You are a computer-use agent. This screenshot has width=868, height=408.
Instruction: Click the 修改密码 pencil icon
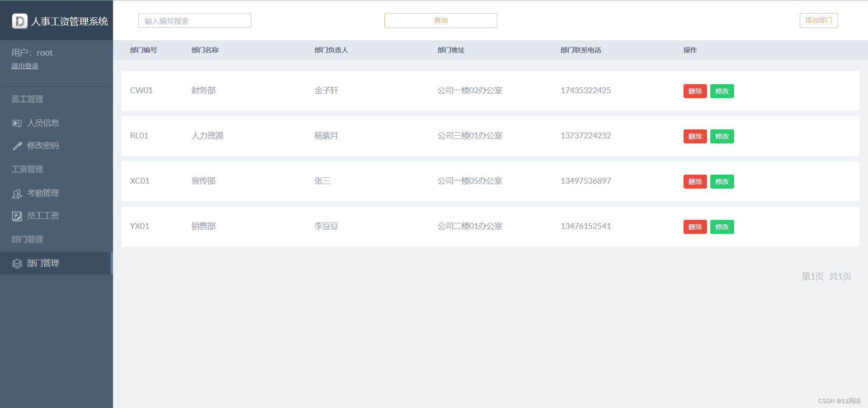click(17, 146)
